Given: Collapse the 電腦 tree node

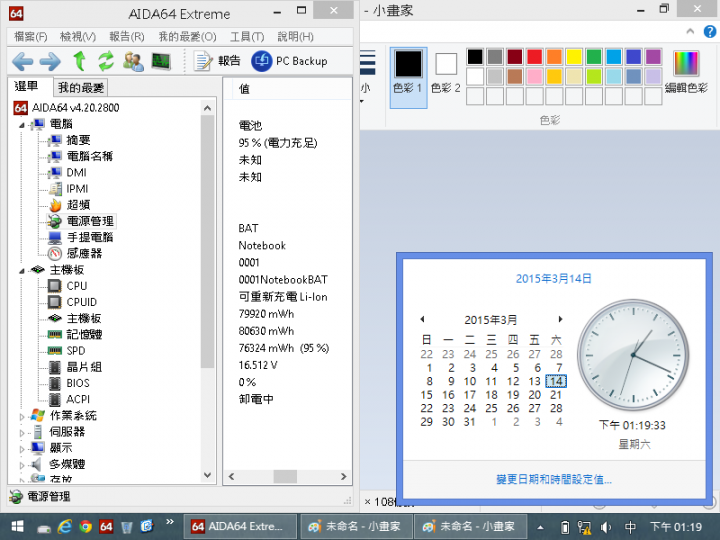Looking at the screenshot, I should (22, 124).
